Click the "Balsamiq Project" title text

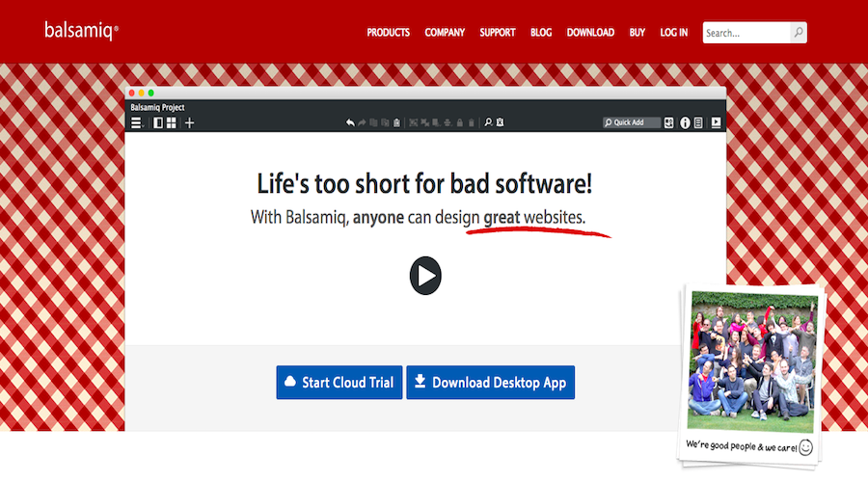157,107
